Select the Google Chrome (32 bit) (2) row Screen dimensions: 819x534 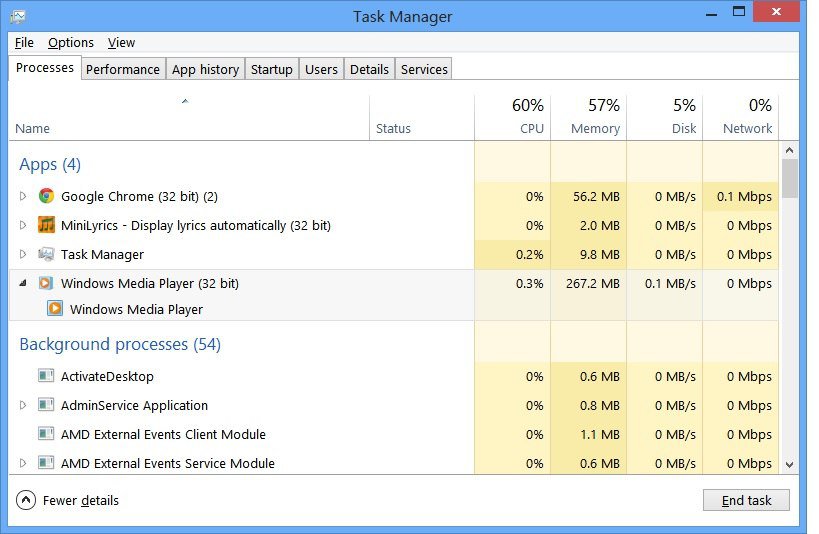click(394, 196)
